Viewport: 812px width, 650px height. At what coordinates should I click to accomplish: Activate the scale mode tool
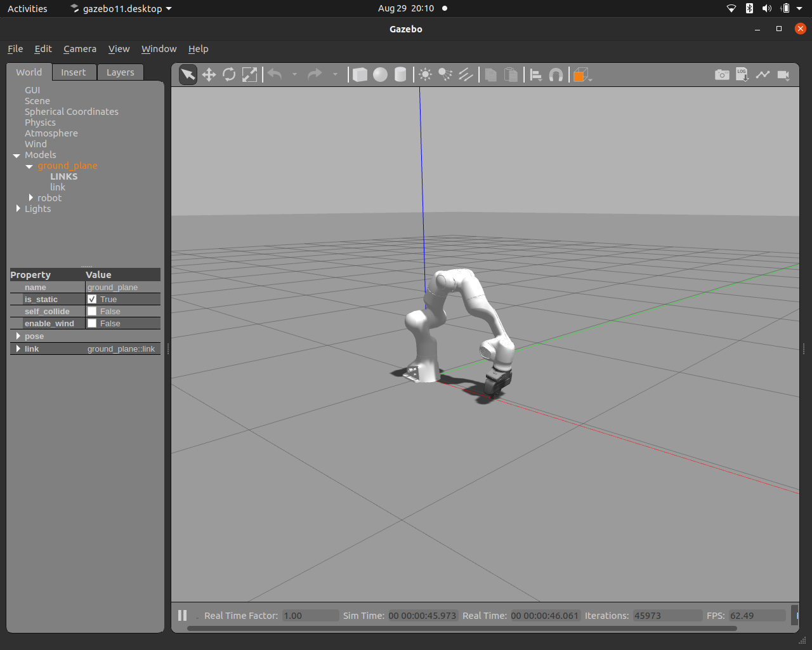coord(250,75)
